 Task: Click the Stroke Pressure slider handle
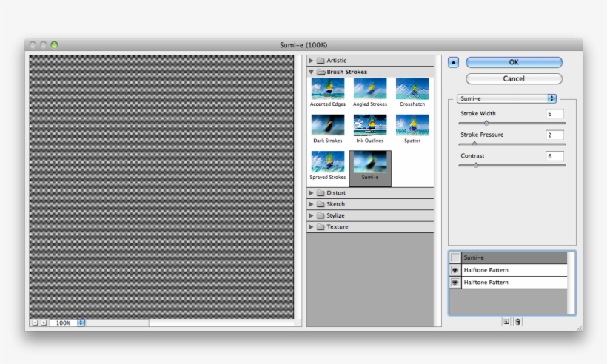[474, 144]
